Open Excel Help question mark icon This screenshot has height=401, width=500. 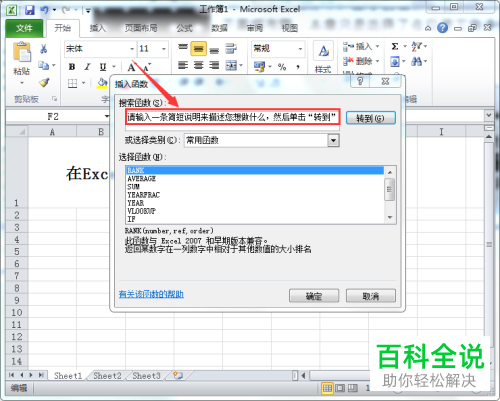tap(442, 28)
